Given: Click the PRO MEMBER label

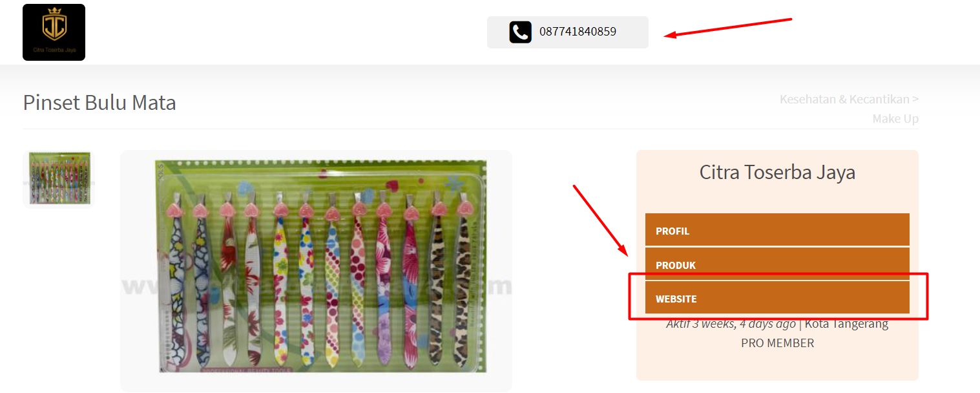Looking at the screenshot, I should 777,343.
